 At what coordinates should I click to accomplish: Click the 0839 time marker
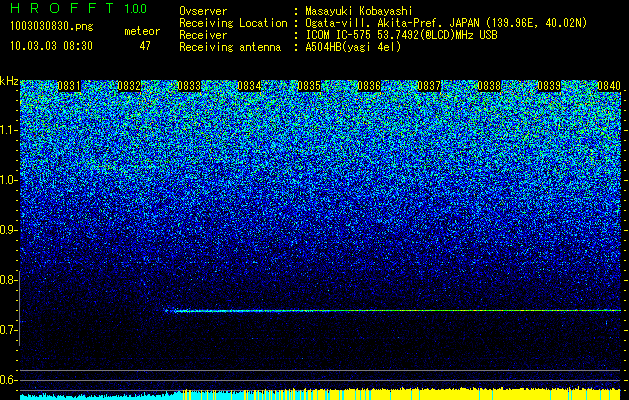pyautogui.click(x=549, y=86)
